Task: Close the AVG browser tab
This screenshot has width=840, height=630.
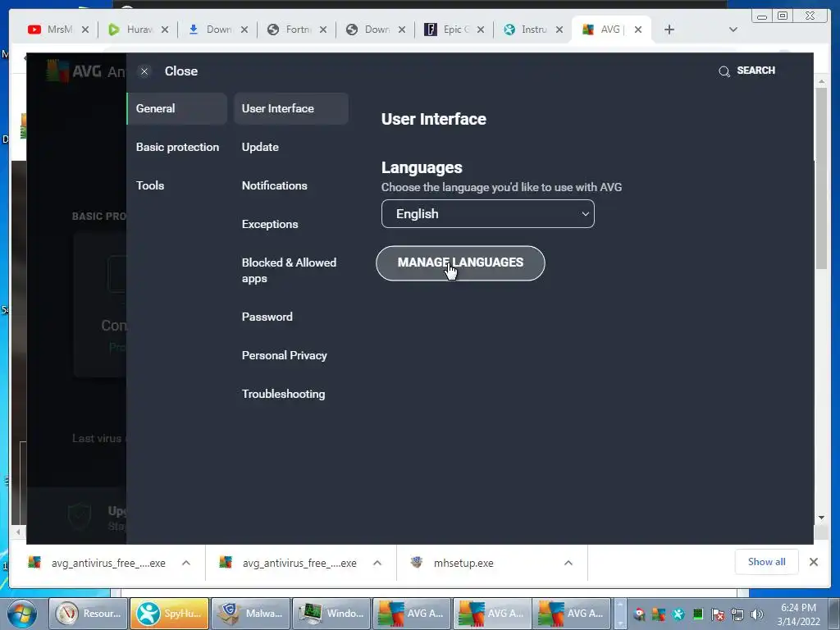Action: (637, 30)
